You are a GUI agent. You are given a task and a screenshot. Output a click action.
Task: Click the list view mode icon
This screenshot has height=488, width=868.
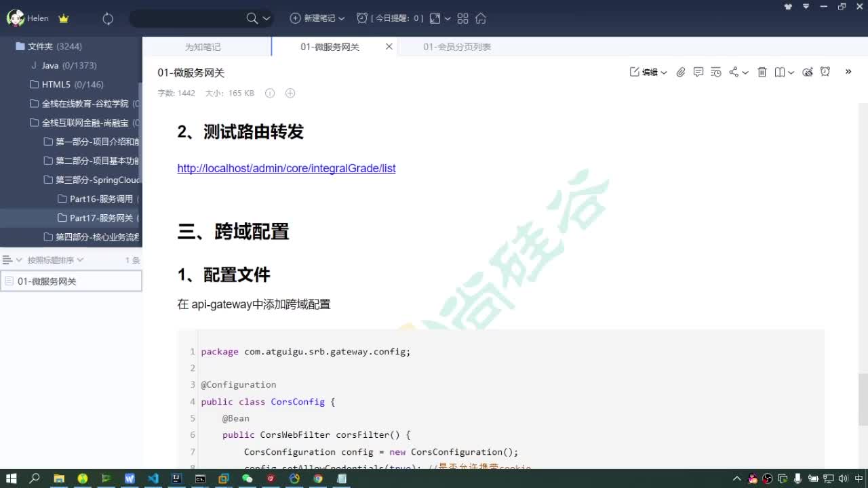8,260
